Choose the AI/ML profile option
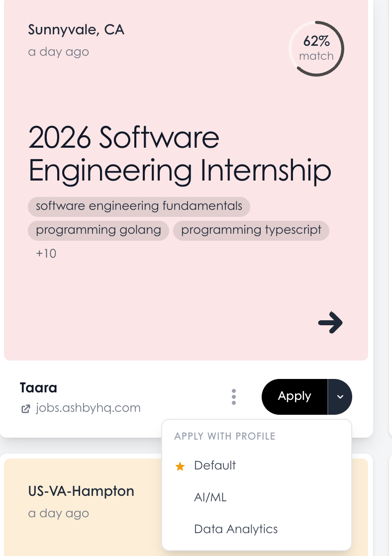Image resolution: width=392 pixels, height=556 pixels. 211,497
